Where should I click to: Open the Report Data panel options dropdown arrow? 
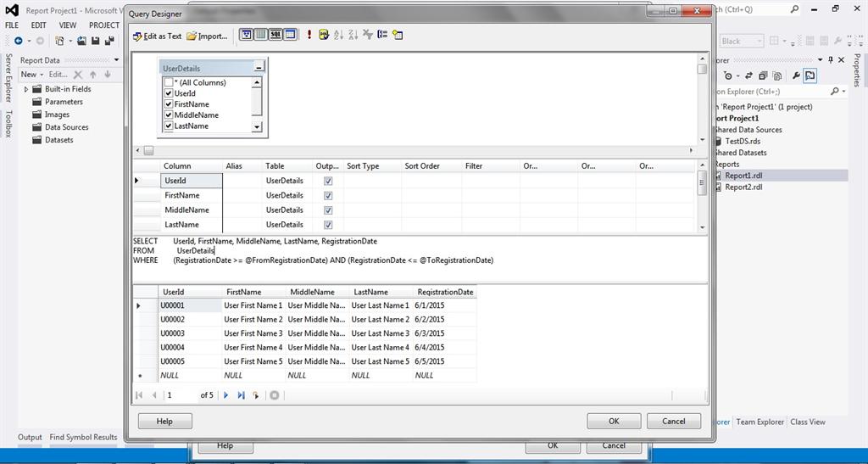click(x=116, y=59)
